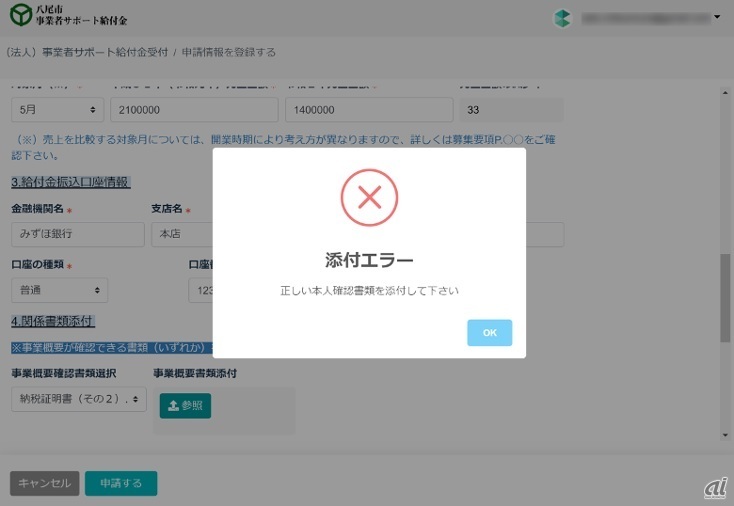Click the 参照 upload button
734x506 pixels.
[x=185, y=405]
